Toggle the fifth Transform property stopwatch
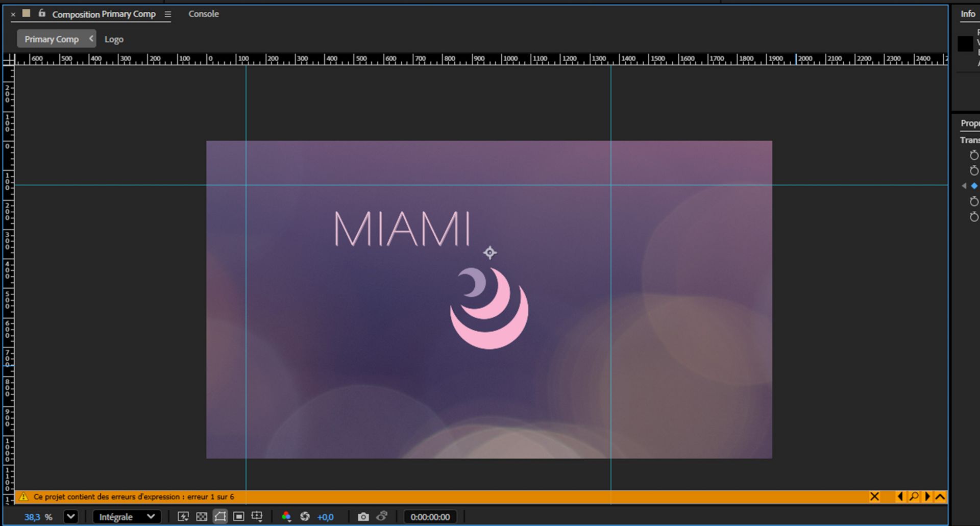This screenshot has width=980, height=526. click(x=974, y=217)
